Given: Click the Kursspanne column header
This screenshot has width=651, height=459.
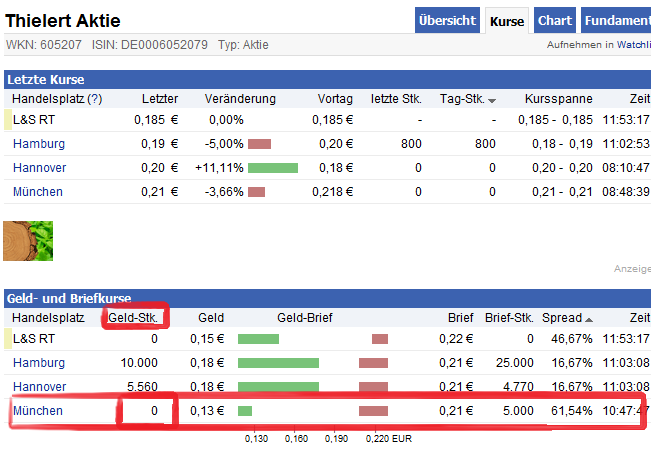Looking at the screenshot, I should point(558,99).
